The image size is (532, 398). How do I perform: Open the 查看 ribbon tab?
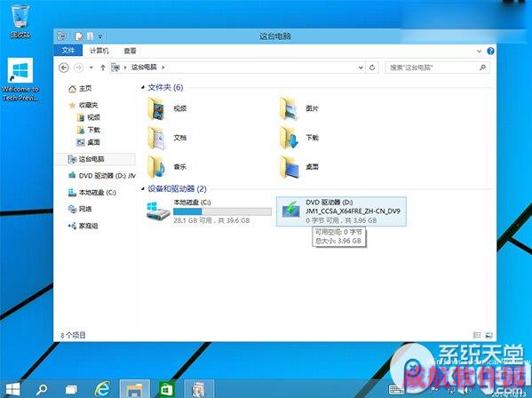point(130,51)
